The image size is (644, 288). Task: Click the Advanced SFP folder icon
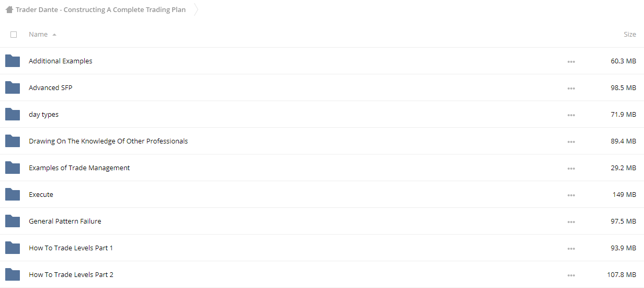pyautogui.click(x=13, y=87)
